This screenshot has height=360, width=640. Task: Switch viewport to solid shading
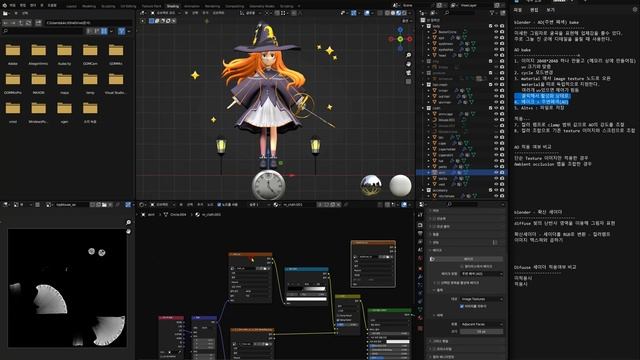[x=393, y=13]
